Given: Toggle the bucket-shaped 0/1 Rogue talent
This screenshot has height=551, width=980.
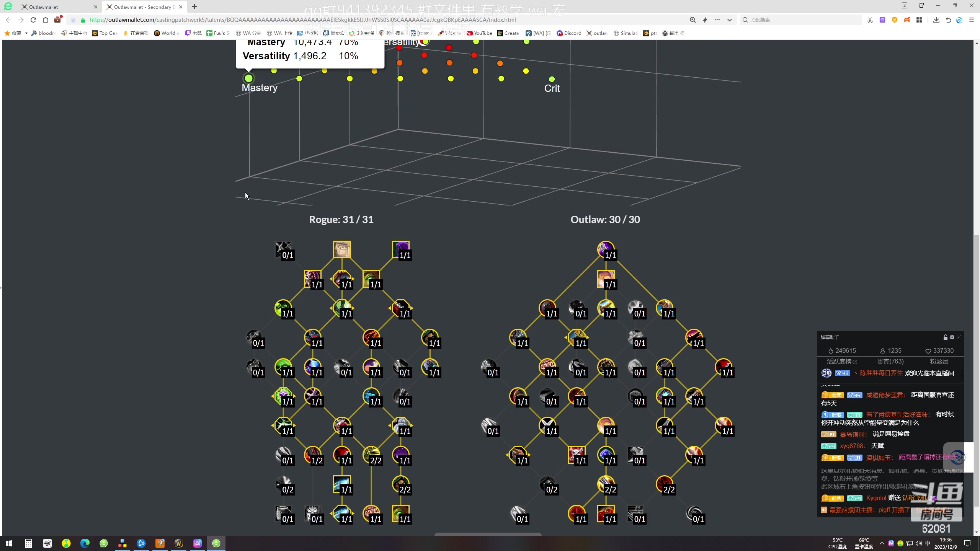Looking at the screenshot, I should 284,514.
